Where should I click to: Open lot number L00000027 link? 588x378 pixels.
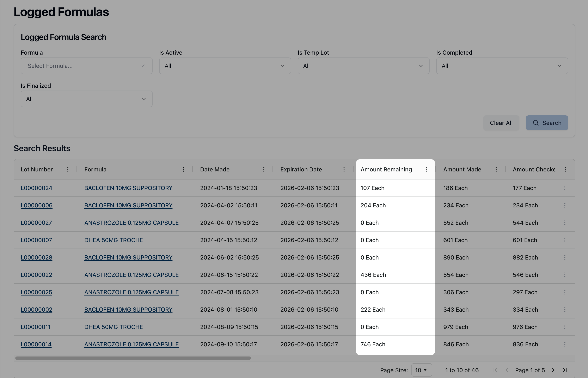pos(36,223)
